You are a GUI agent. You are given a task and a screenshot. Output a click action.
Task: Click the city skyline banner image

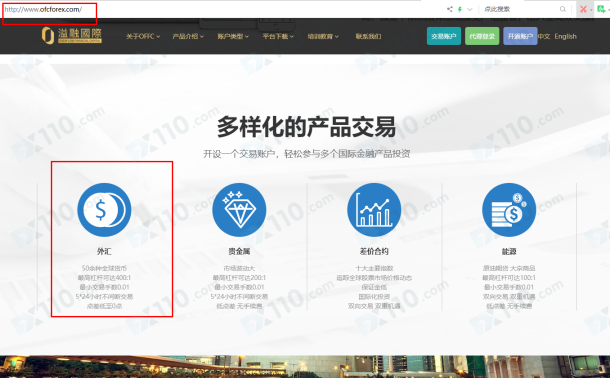pos(305,366)
